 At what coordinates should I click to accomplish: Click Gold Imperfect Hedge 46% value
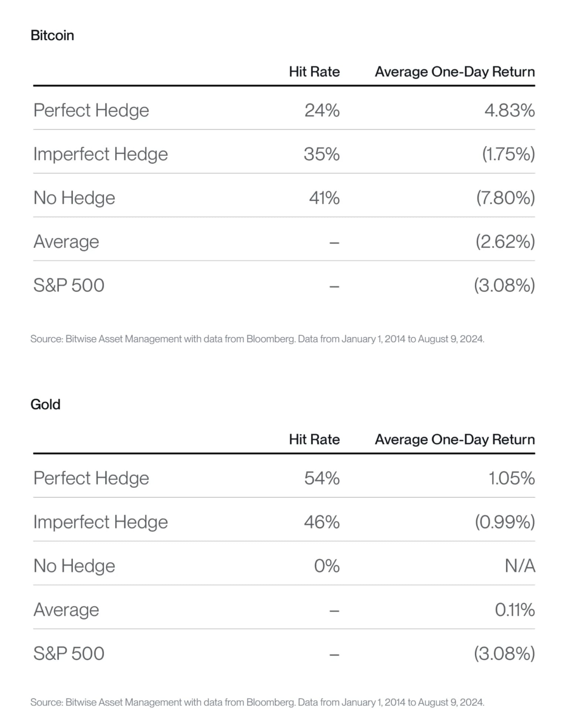click(322, 522)
